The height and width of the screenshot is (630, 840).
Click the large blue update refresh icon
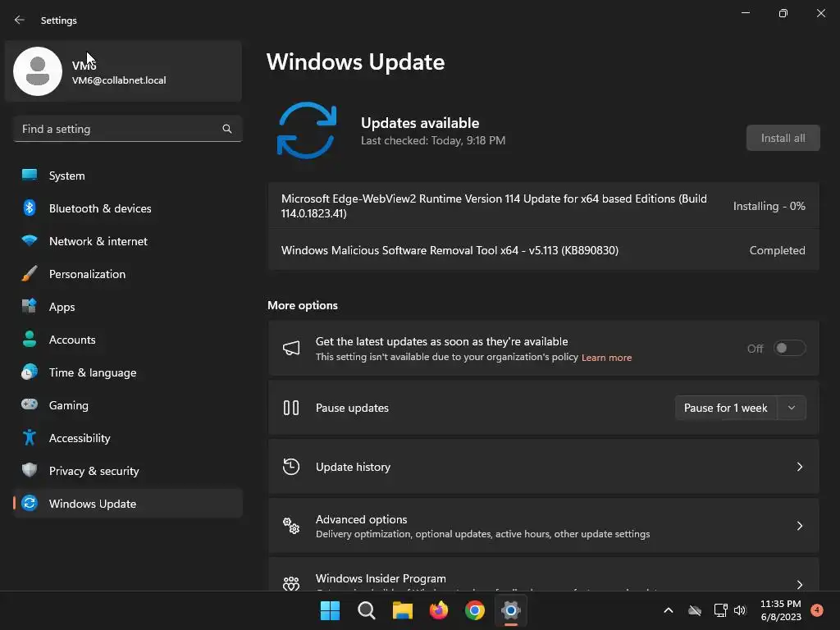[x=307, y=130]
